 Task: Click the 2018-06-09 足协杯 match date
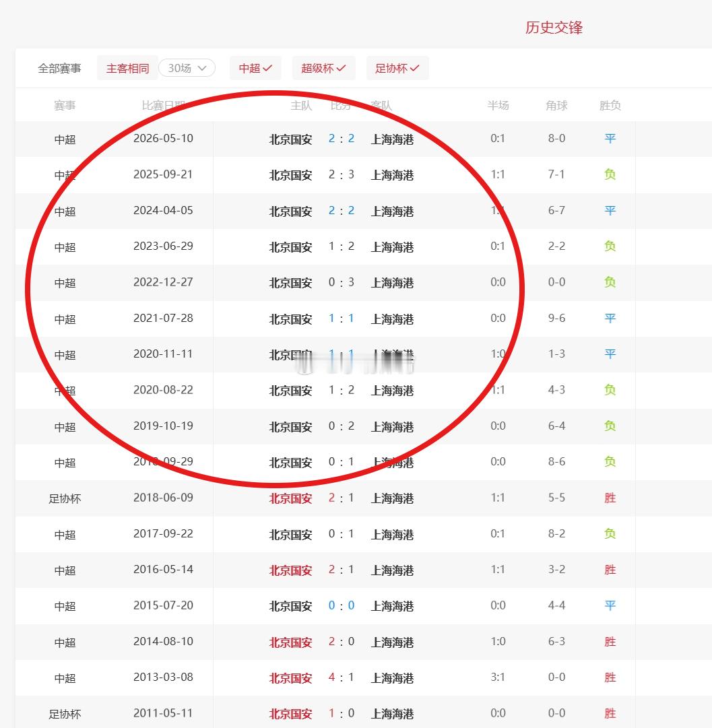pyautogui.click(x=163, y=498)
